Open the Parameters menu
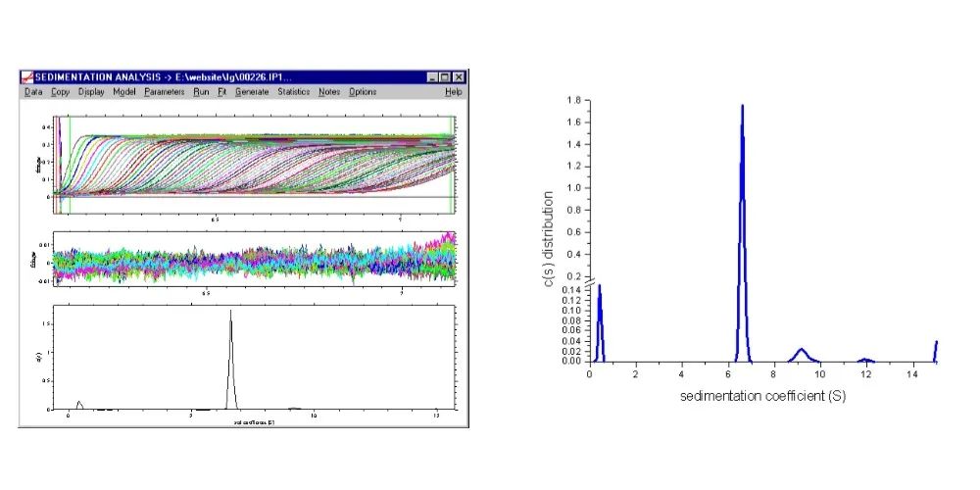 point(164,92)
